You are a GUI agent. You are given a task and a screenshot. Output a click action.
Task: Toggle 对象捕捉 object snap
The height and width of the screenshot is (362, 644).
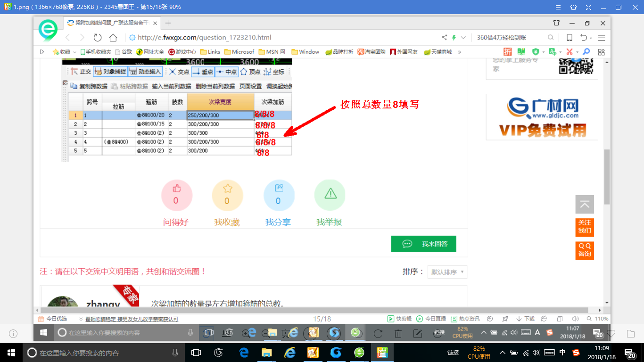(x=110, y=72)
